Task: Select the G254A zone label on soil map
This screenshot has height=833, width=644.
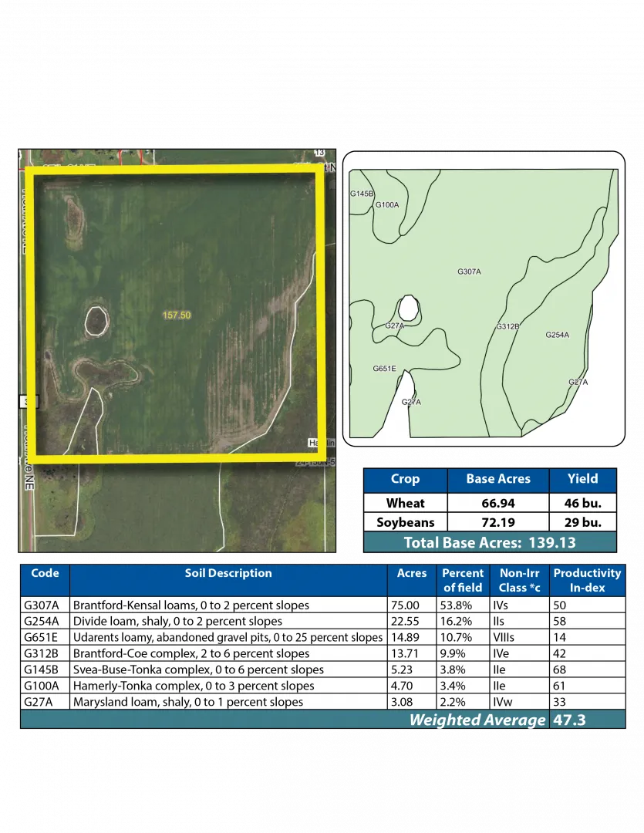Action: tap(557, 335)
